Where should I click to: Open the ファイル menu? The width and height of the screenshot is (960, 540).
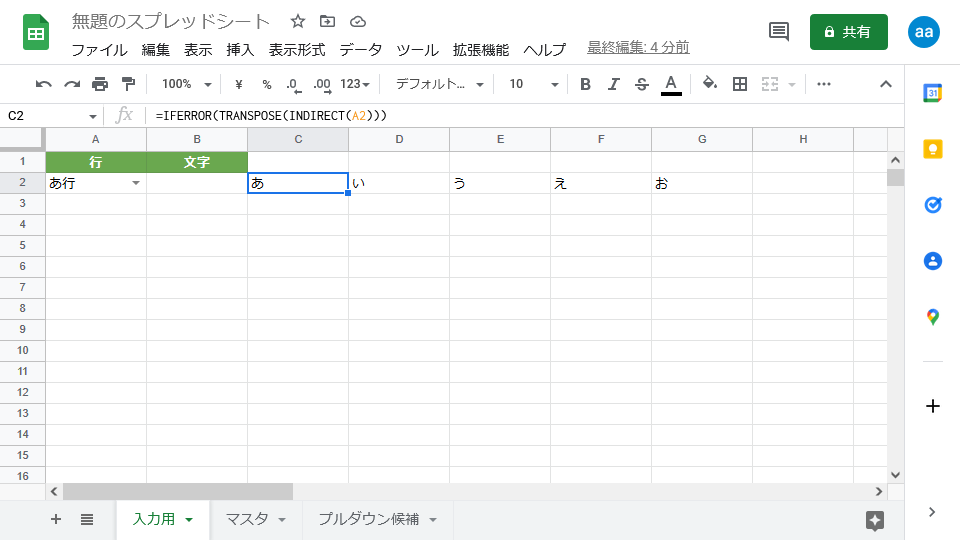pyautogui.click(x=99, y=50)
